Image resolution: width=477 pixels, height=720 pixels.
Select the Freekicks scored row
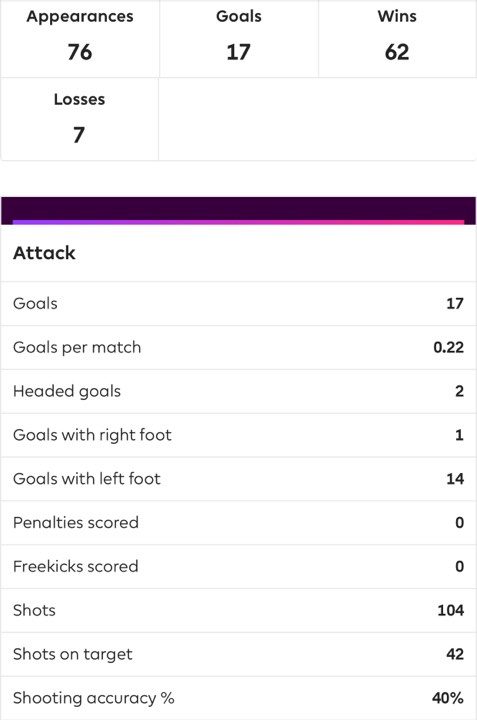coord(238,566)
